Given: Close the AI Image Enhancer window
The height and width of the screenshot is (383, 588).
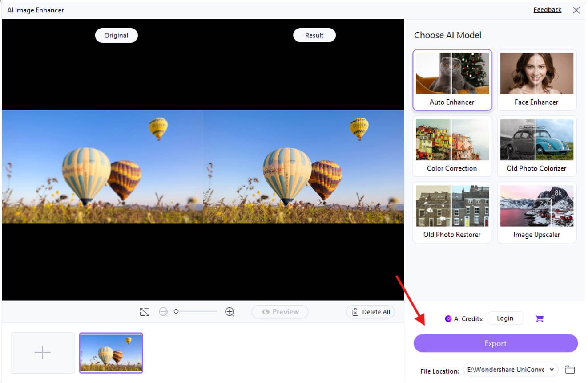Looking at the screenshot, I should pyautogui.click(x=576, y=10).
